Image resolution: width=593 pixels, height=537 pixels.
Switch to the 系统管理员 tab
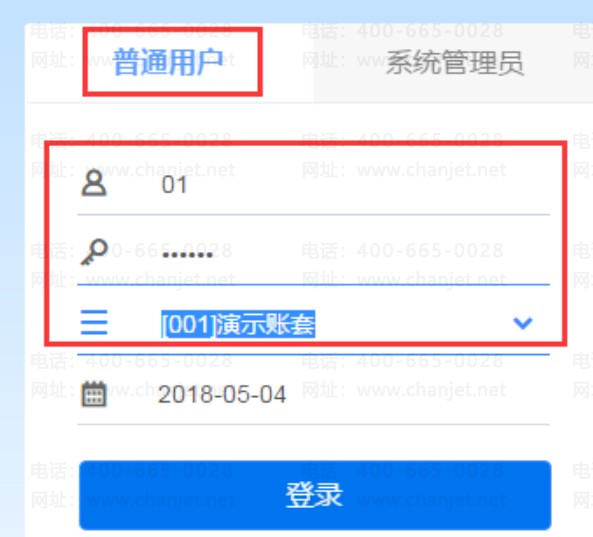(455, 63)
